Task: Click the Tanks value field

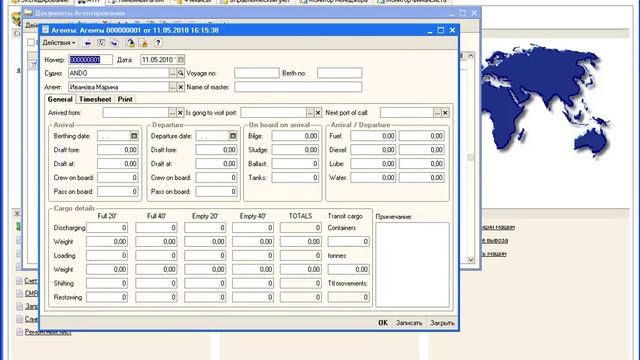Action: click(295, 178)
